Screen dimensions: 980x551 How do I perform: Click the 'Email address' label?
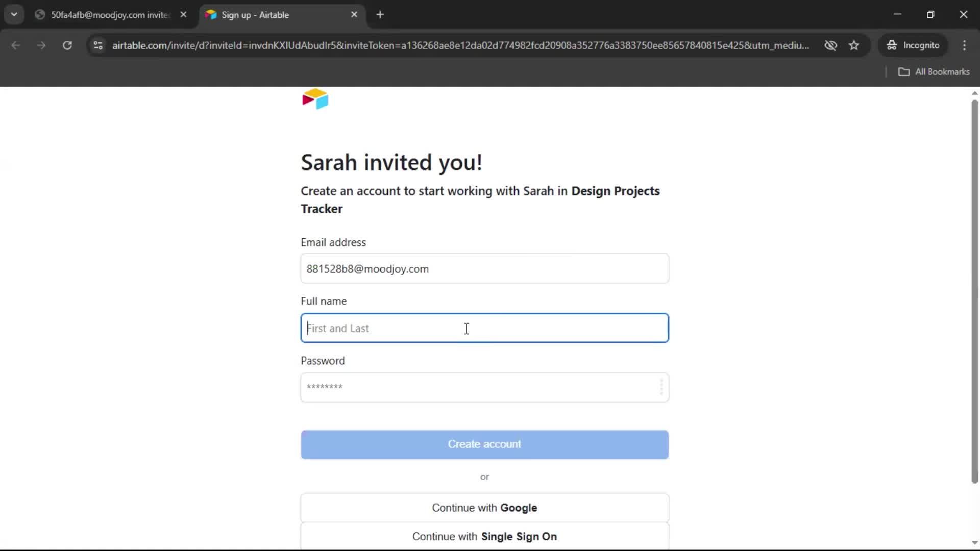(x=333, y=242)
